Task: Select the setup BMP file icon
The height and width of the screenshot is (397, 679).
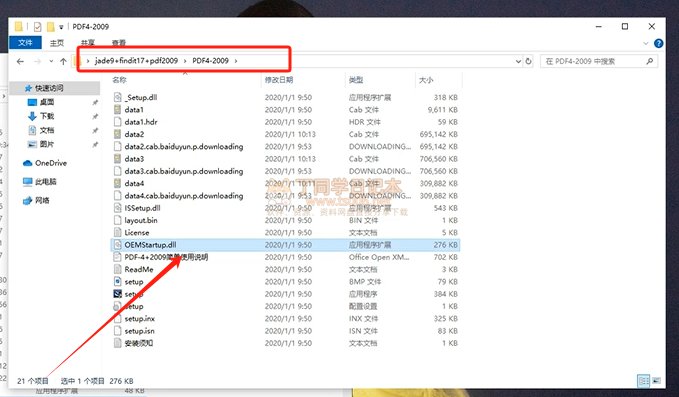Action: (117, 281)
